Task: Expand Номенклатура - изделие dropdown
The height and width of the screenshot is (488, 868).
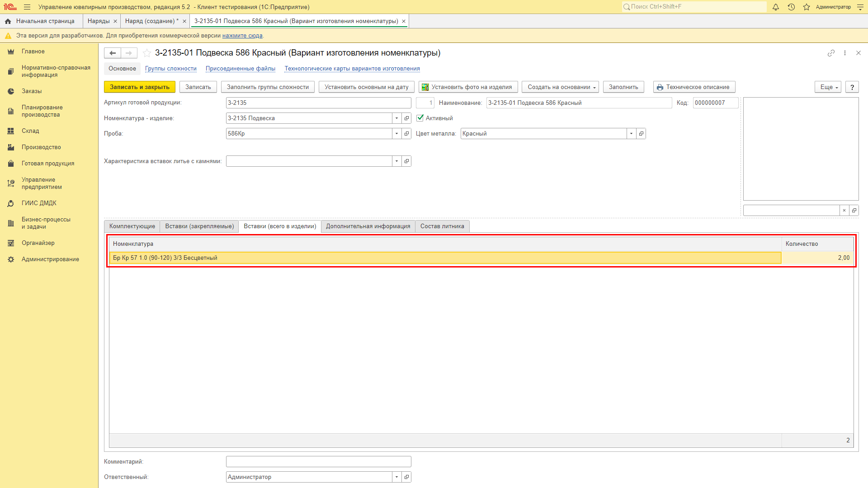Action: (x=396, y=118)
